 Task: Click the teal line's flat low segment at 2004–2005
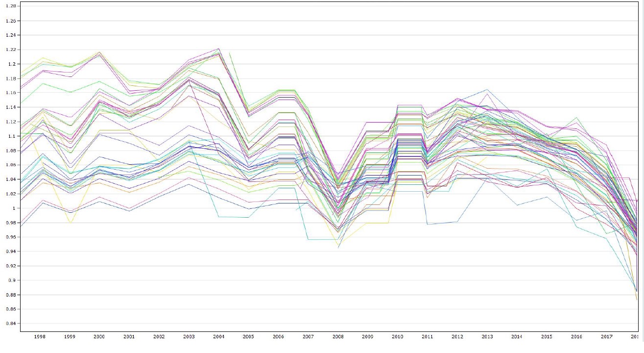point(233,217)
